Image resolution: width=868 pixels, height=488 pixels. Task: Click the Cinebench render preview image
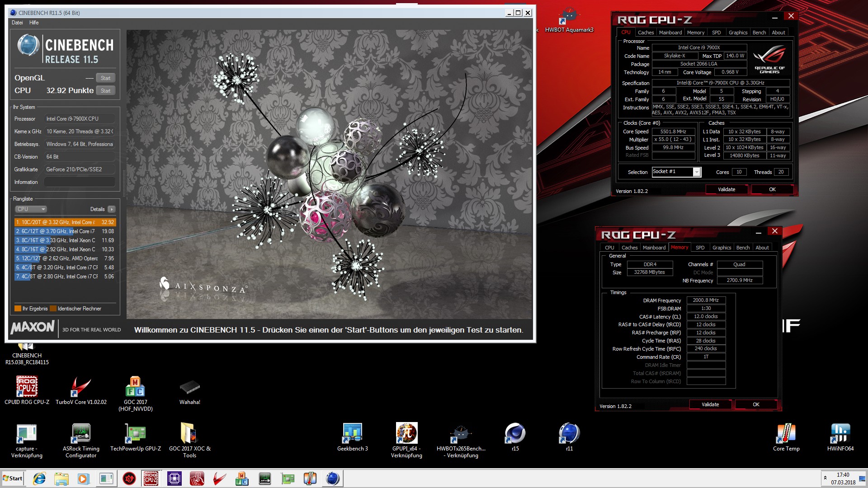click(329, 174)
